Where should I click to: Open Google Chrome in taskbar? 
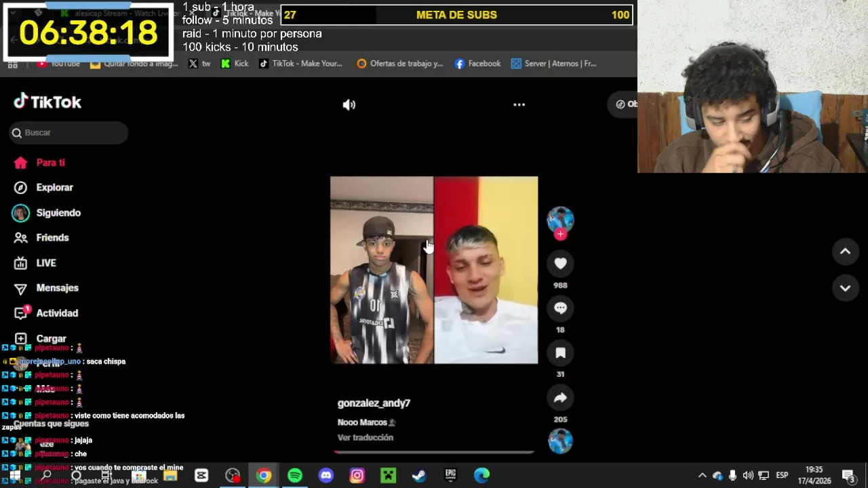click(x=264, y=476)
